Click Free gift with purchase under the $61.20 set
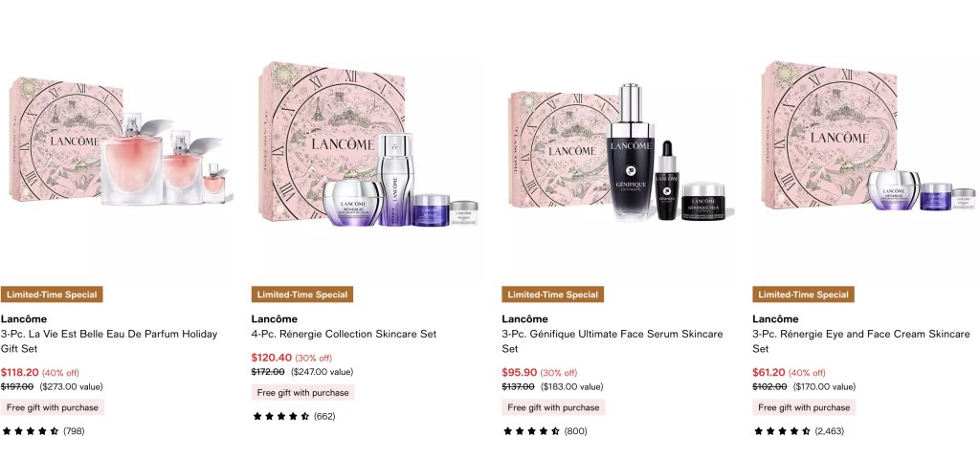Screen dimensions: 980x458 coord(804,407)
